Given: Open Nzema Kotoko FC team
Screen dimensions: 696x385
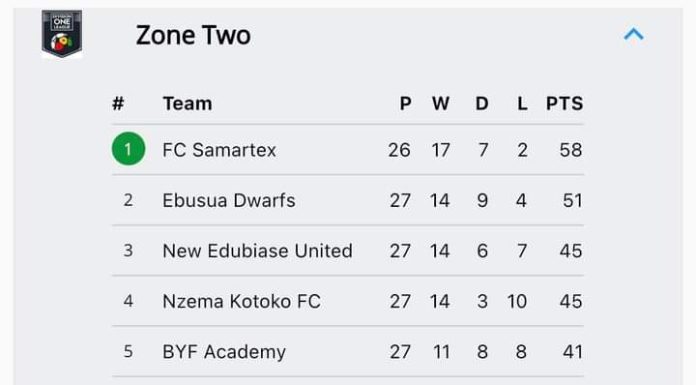Looking at the screenshot, I should tap(241, 302).
